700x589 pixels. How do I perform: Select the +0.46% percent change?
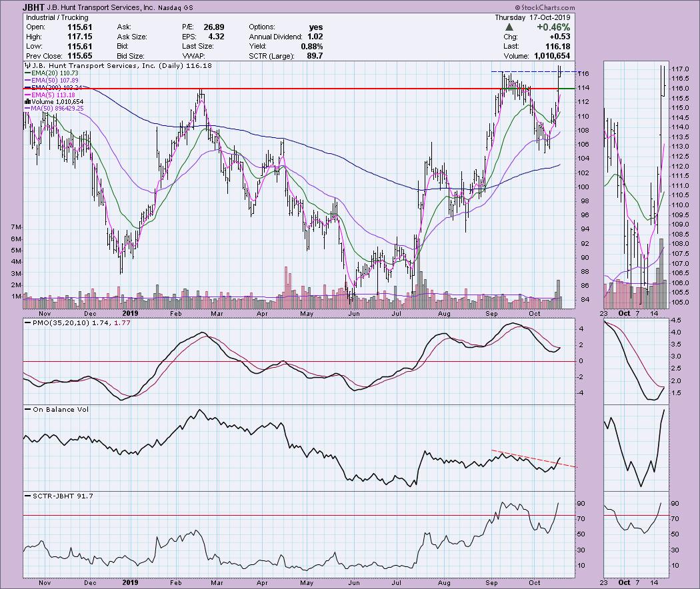point(553,27)
